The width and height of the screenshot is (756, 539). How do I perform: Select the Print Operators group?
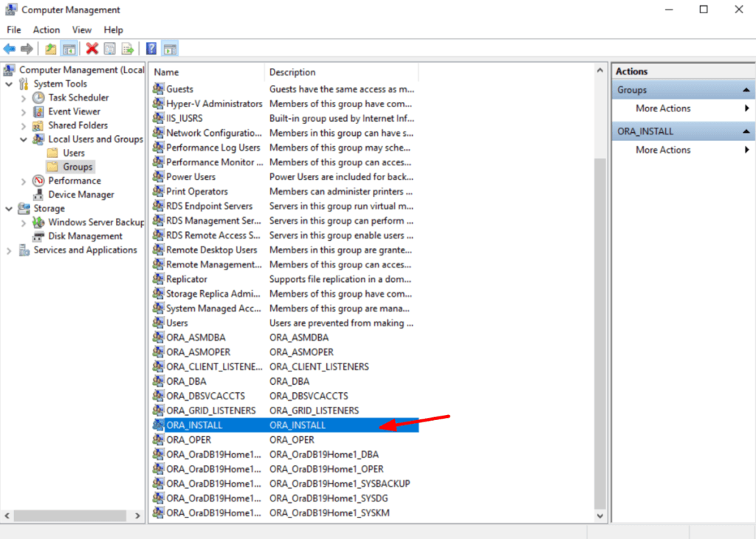click(x=285, y=191)
